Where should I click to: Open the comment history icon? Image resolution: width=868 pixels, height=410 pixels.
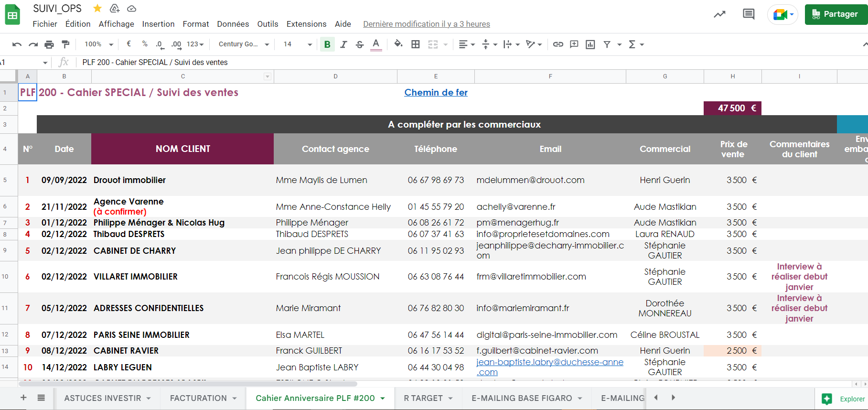coord(749,14)
